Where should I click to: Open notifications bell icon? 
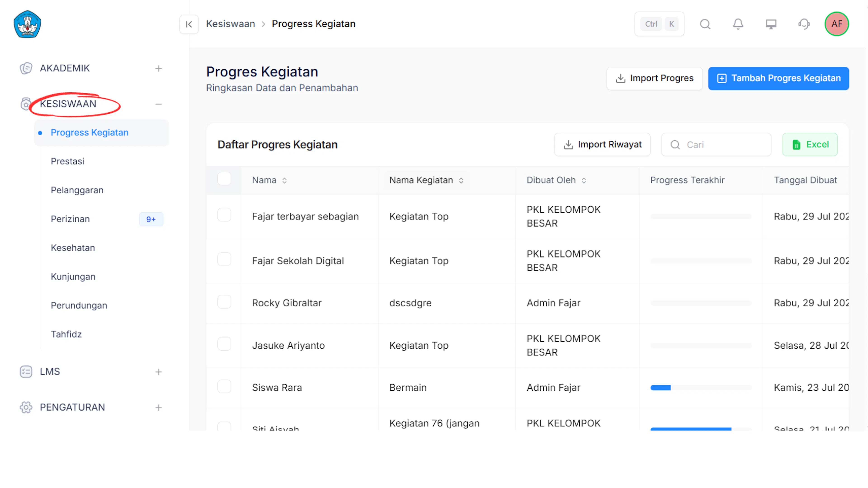[x=738, y=24]
